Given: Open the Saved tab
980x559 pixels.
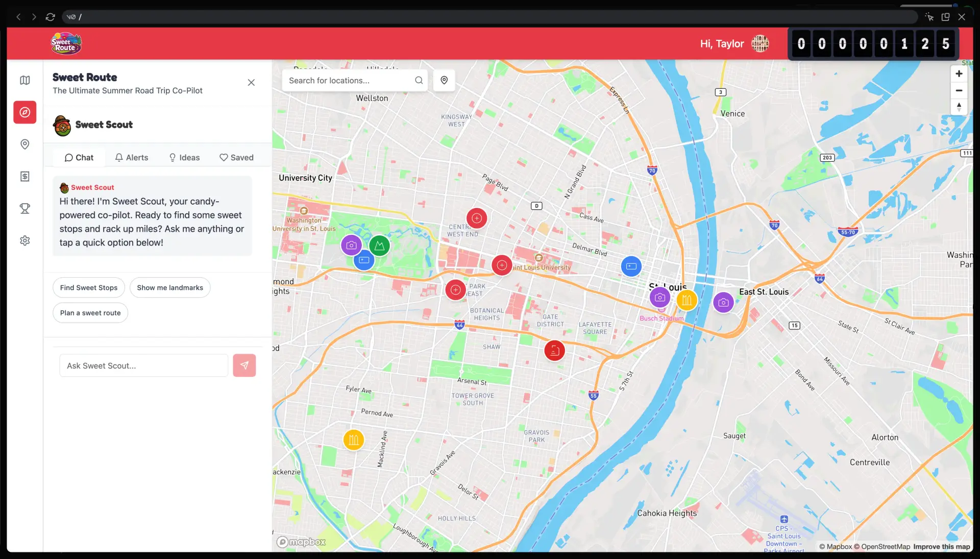Looking at the screenshot, I should 236,158.
